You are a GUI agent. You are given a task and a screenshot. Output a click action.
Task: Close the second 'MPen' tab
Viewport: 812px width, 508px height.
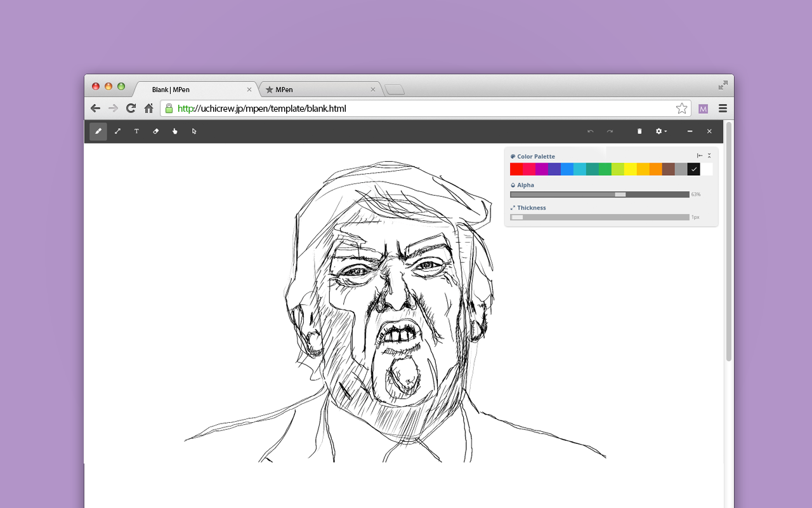(x=373, y=90)
